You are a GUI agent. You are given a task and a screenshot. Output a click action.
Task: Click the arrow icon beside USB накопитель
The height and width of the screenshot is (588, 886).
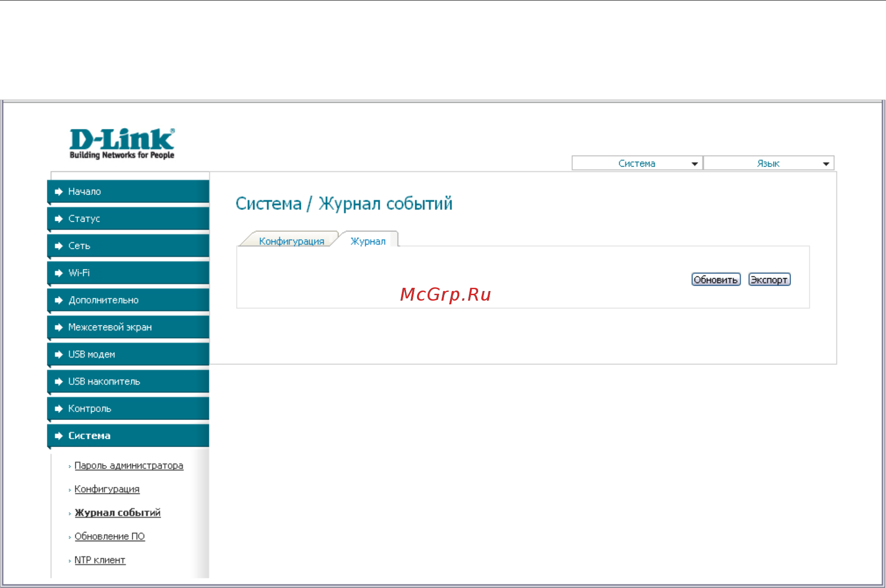[x=58, y=381]
